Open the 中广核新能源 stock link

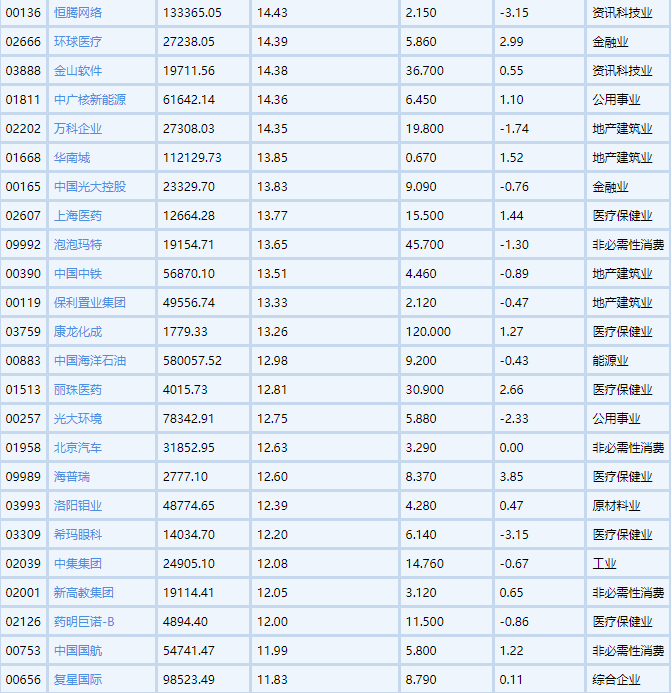(x=90, y=100)
